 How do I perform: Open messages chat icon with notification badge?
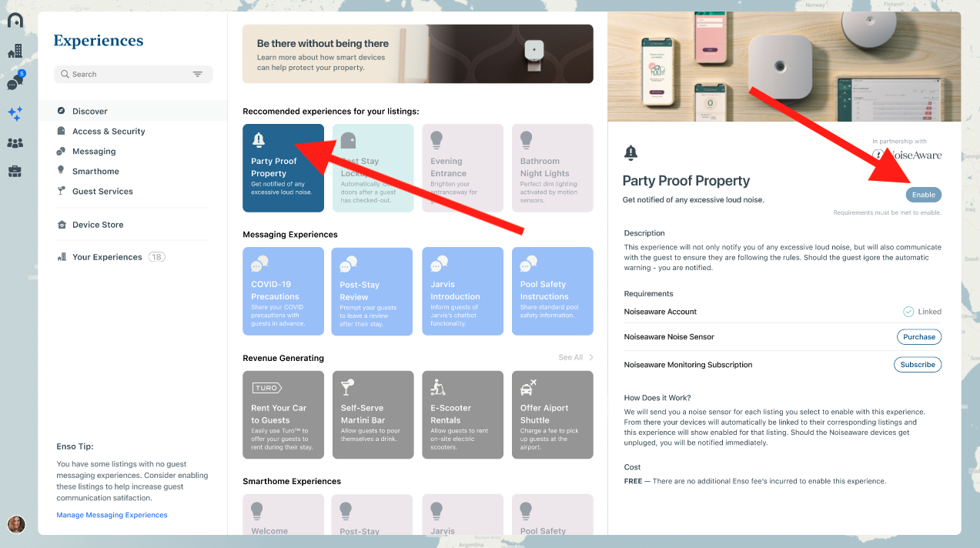(14, 82)
